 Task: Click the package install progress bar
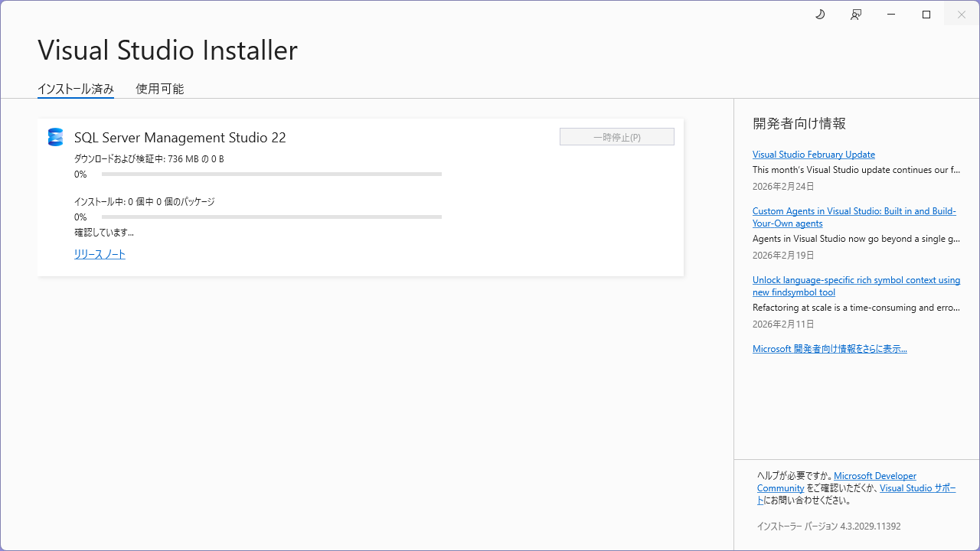(x=271, y=217)
